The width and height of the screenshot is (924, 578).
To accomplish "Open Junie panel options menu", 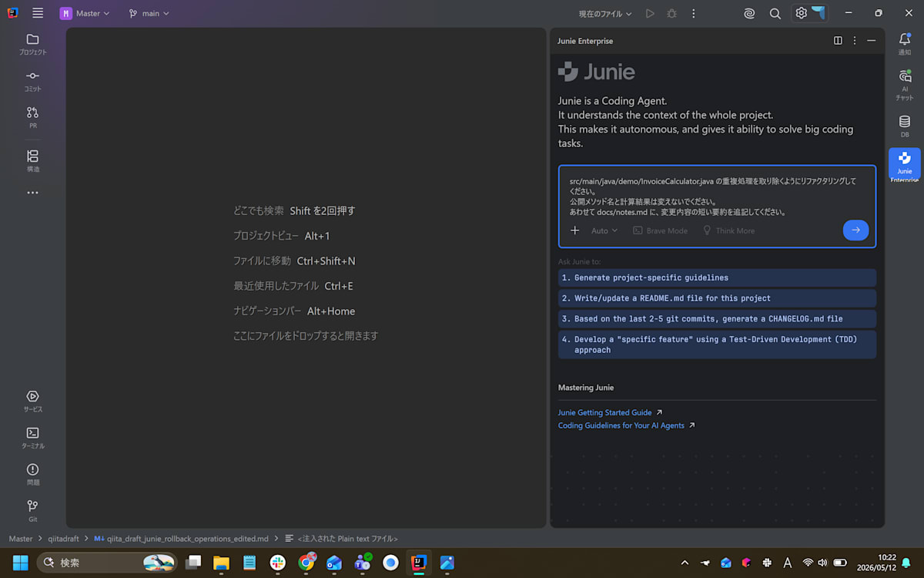I will pos(855,41).
